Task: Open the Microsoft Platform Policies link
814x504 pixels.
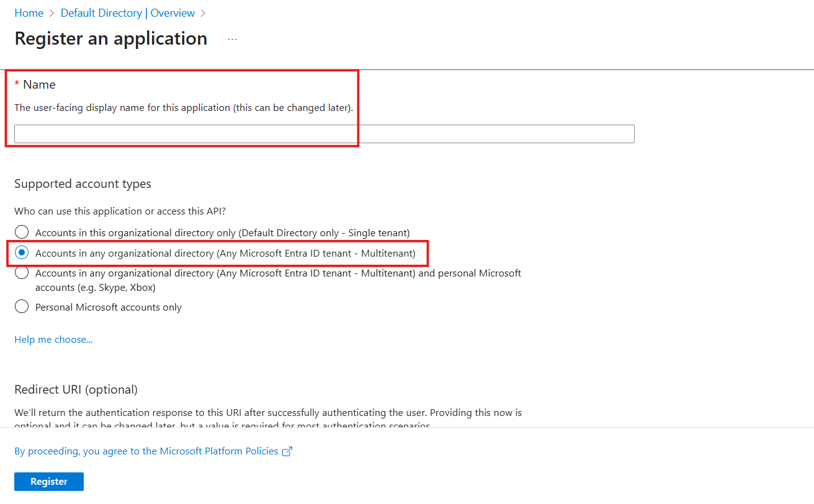Action: (146, 451)
